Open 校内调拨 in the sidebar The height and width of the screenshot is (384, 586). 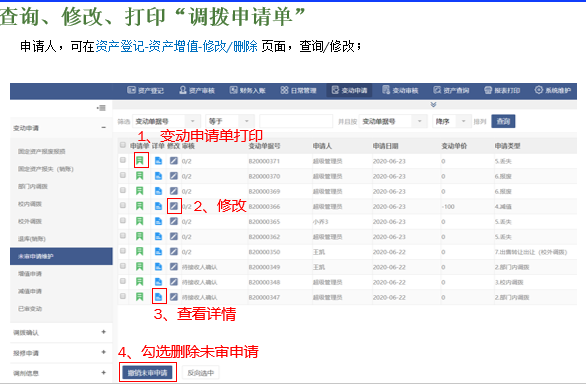30,204
